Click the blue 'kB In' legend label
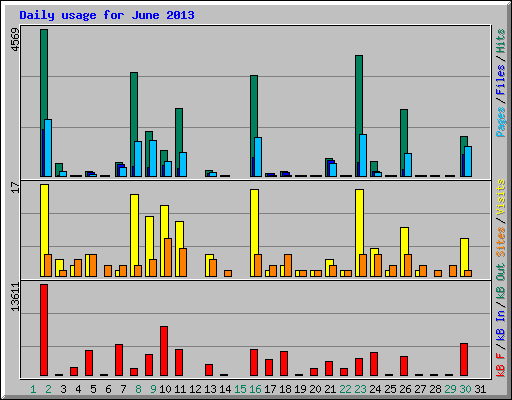Screen dimensions: 512x400 click(501, 325)
